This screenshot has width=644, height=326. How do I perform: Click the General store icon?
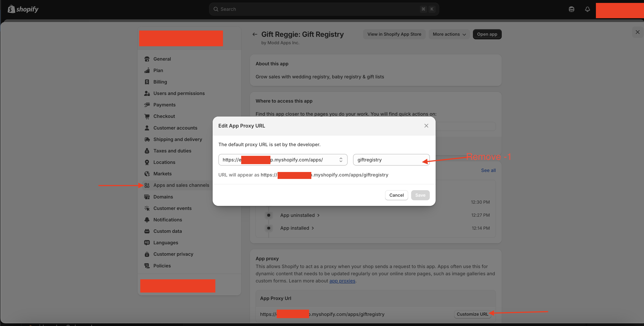pos(147,59)
